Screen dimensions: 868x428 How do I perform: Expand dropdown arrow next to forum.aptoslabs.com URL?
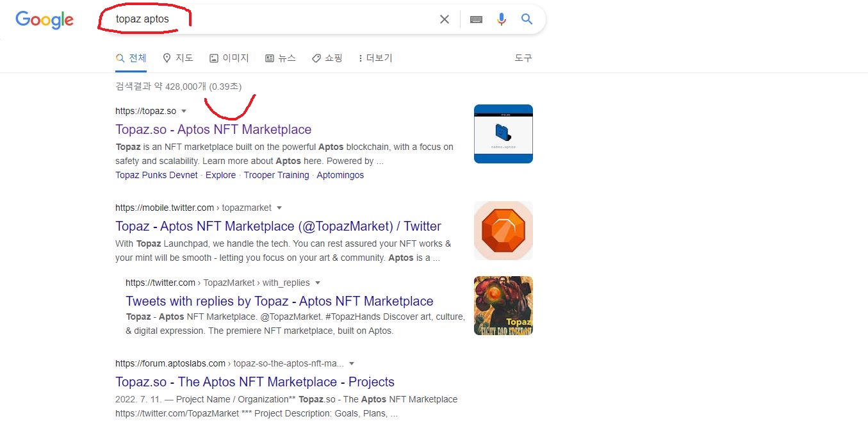(x=352, y=364)
